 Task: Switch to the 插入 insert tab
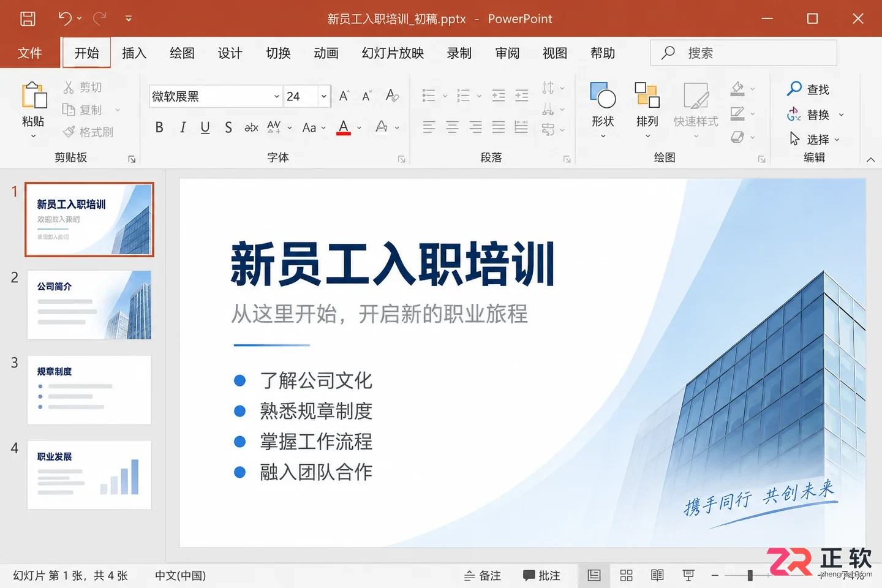point(134,53)
